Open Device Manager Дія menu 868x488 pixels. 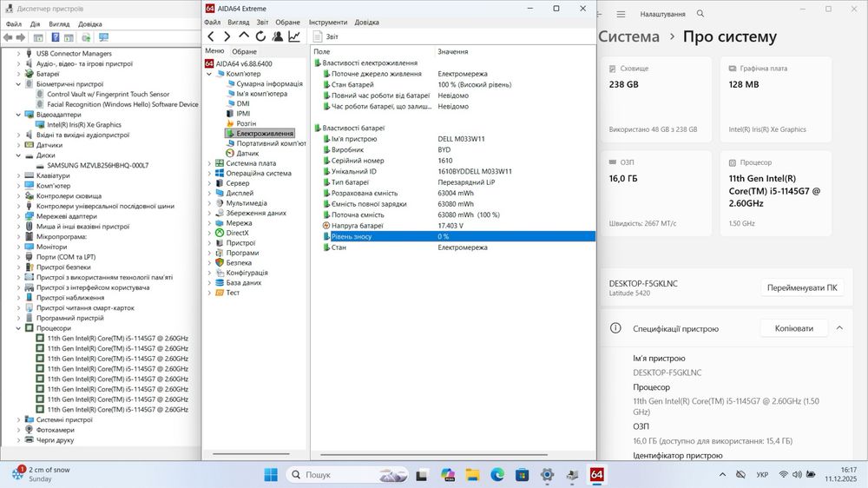35,24
